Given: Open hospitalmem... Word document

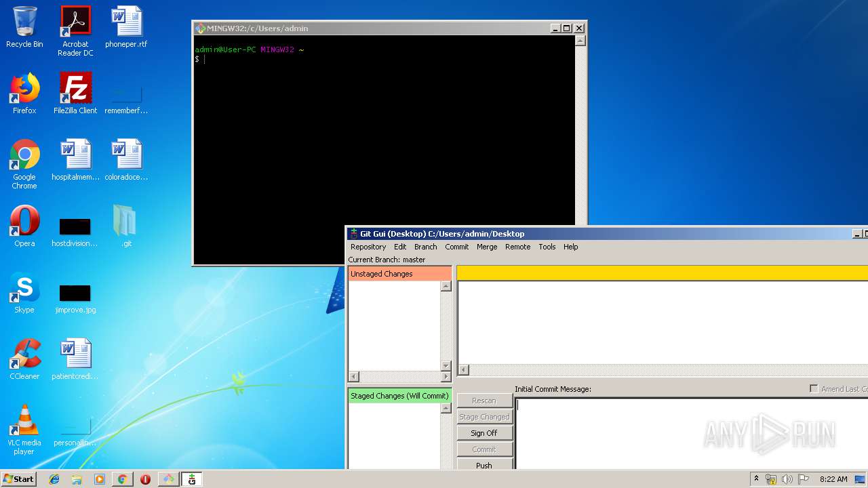Looking at the screenshot, I should click(75, 160).
